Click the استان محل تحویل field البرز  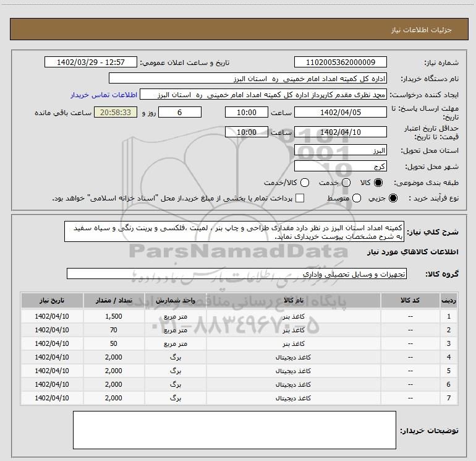[x=340, y=150]
